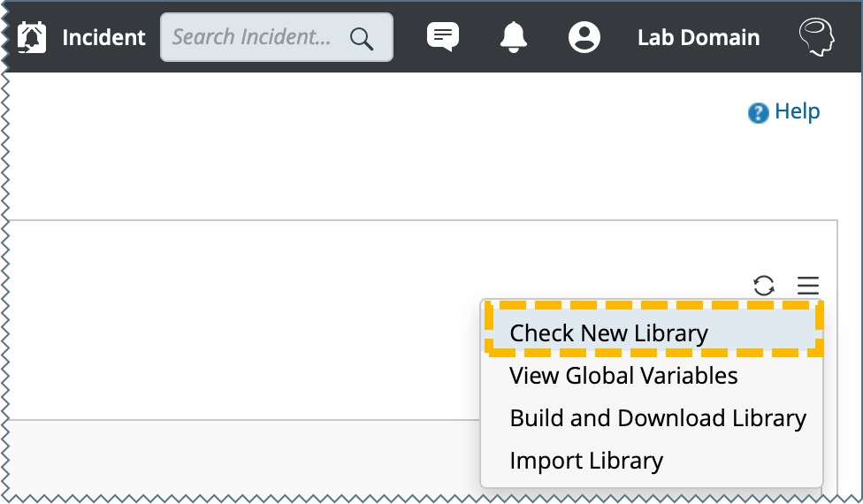Click the grey area below the panel

point(239,455)
